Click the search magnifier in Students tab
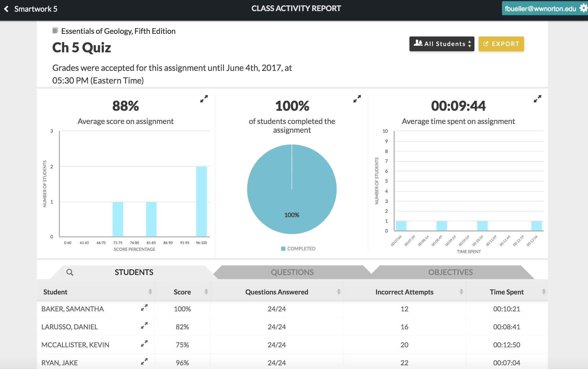 (x=70, y=272)
